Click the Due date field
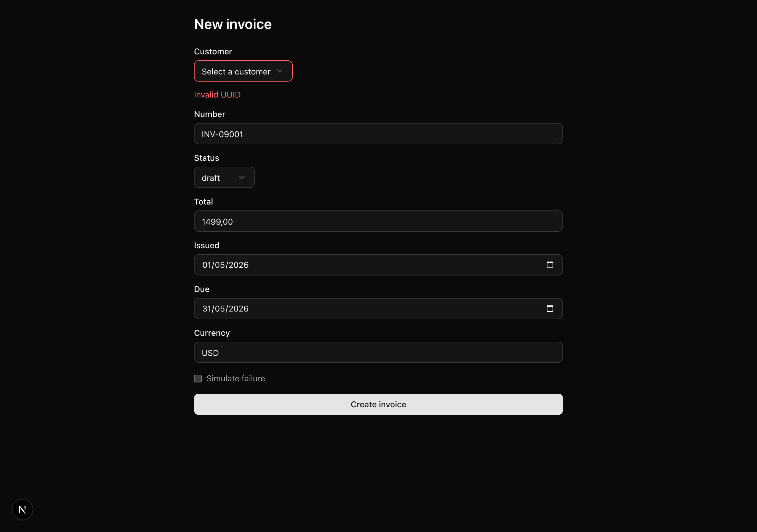Screen dimensions: 757x532 coord(378,309)
